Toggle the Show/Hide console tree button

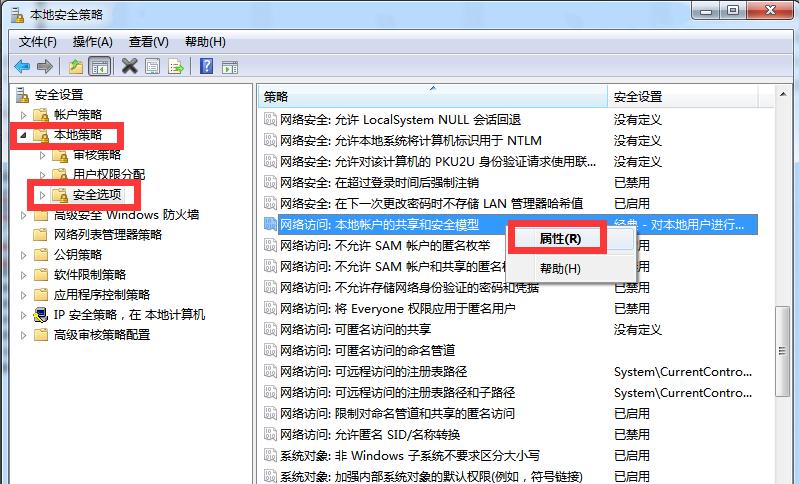click(100, 66)
